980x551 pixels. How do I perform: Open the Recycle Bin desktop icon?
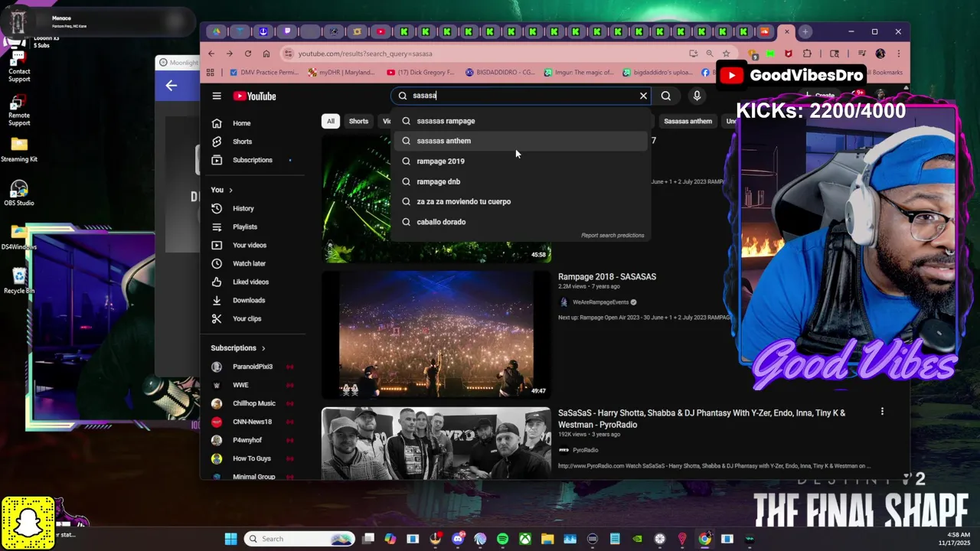19,281
